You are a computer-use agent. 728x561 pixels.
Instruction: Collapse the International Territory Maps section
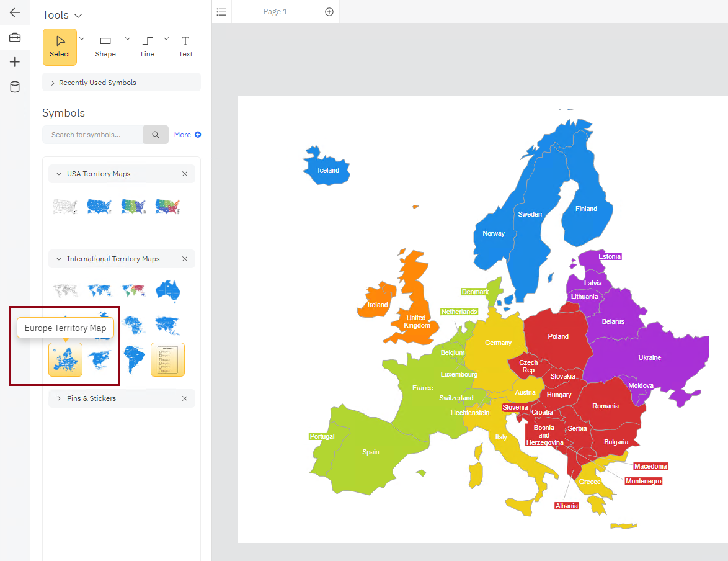click(x=58, y=259)
